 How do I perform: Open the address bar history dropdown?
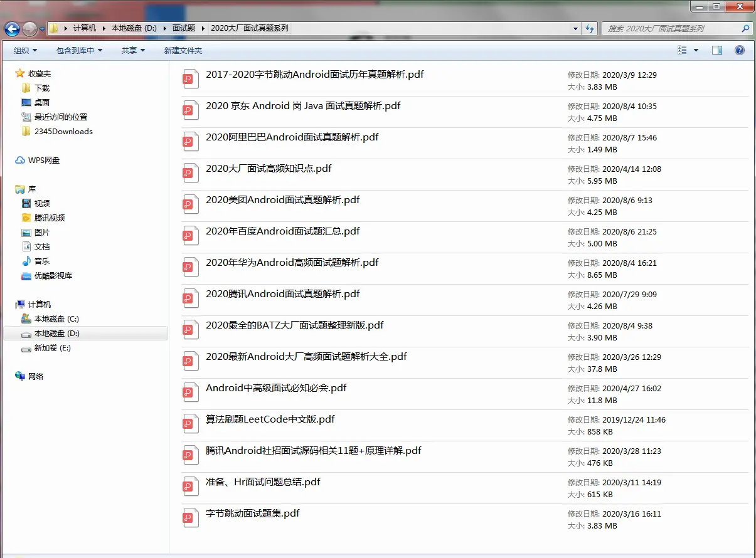576,28
